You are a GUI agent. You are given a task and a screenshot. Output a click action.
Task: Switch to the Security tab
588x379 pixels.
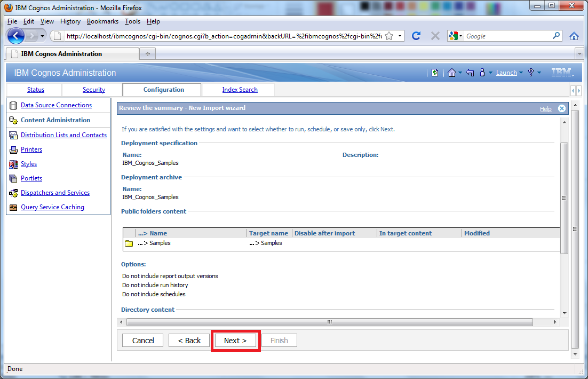tap(94, 90)
